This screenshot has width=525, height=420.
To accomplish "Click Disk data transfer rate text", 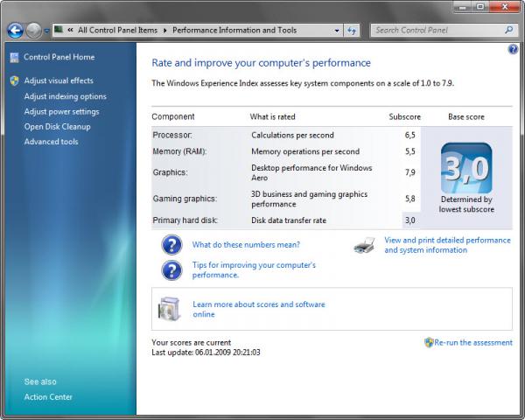I will tap(289, 220).
